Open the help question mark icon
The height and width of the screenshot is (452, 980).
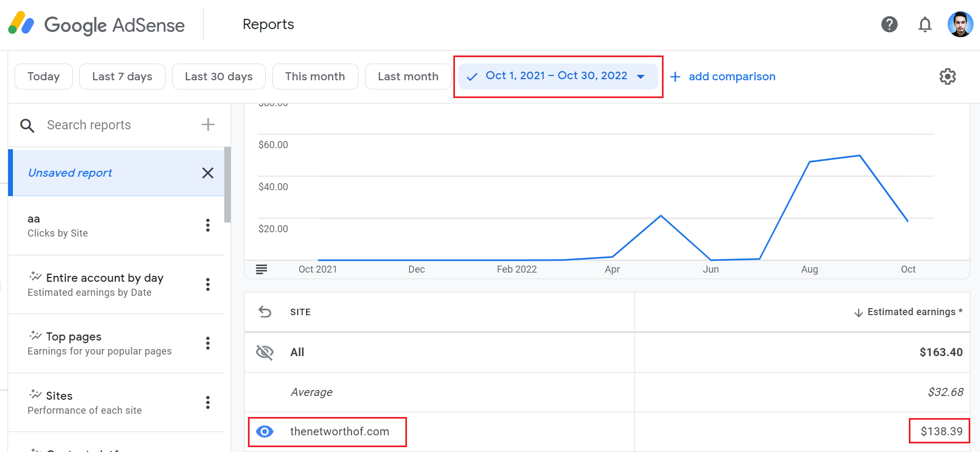889,24
